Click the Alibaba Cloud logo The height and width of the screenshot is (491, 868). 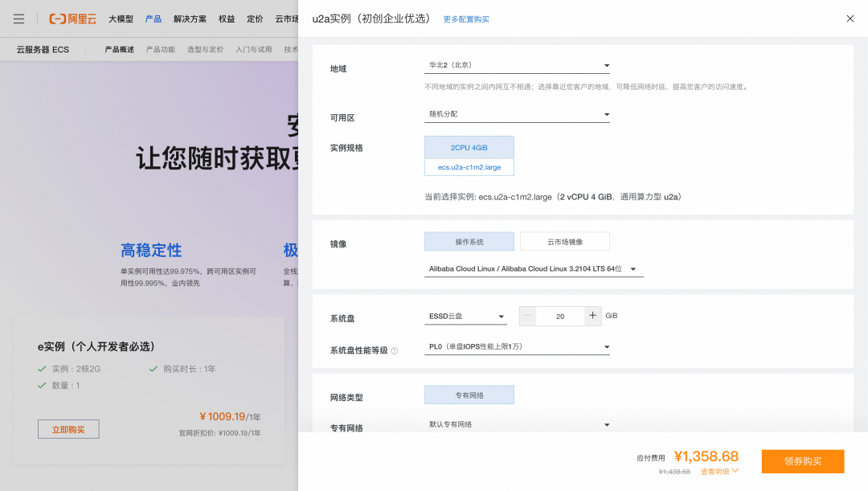point(72,18)
